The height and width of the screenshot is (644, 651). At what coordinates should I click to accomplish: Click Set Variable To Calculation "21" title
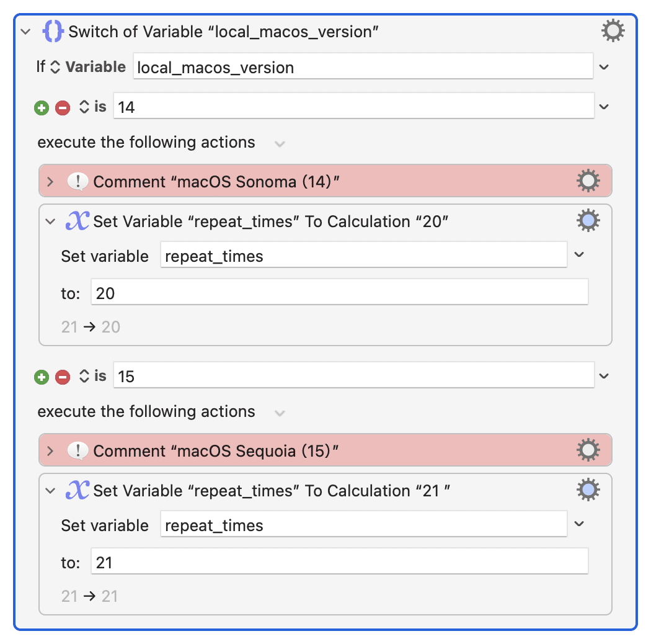click(x=272, y=491)
